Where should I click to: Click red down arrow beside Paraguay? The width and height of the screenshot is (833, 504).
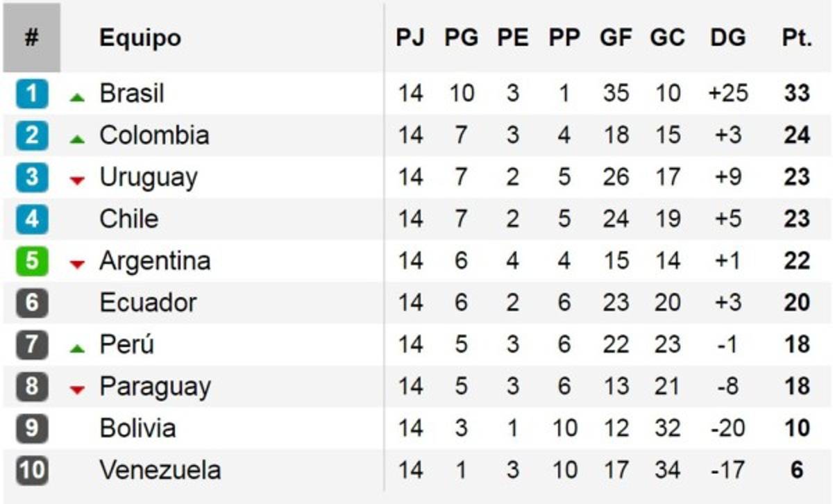(77, 390)
